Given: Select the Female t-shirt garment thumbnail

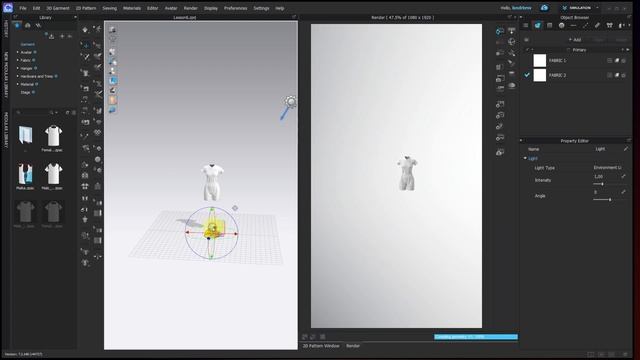Looking at the screenshot, I should (53, 136).
